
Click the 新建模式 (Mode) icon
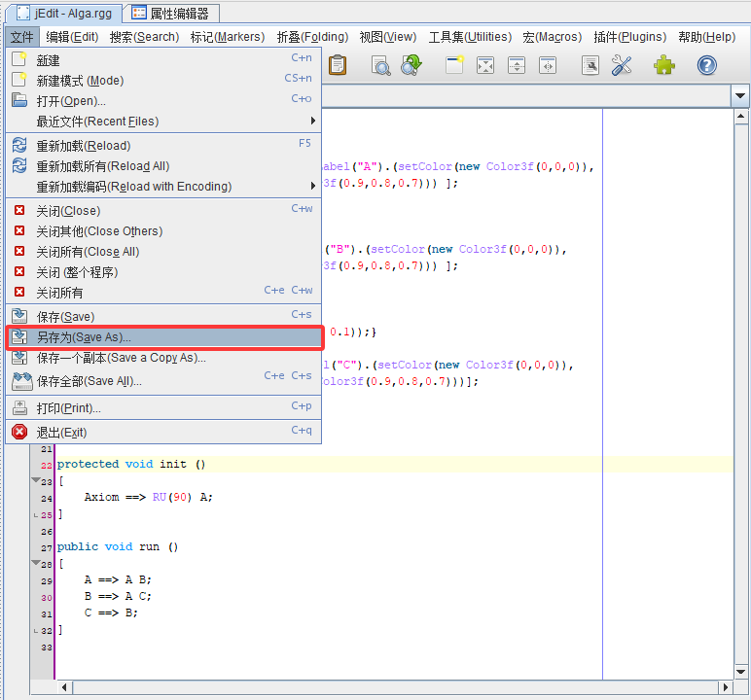(19, 80)
